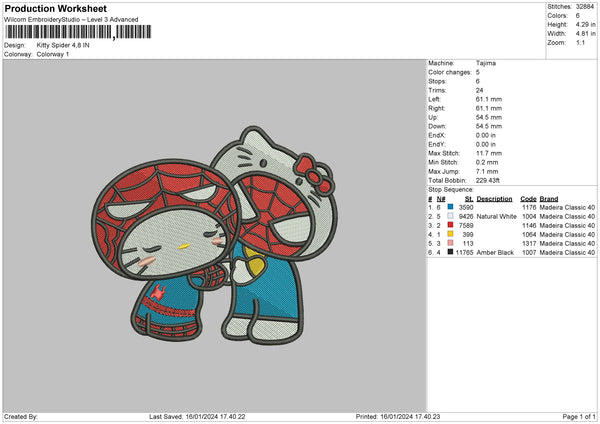
Task: Click thread code '1176' in the table
Action: coord(529,207)
